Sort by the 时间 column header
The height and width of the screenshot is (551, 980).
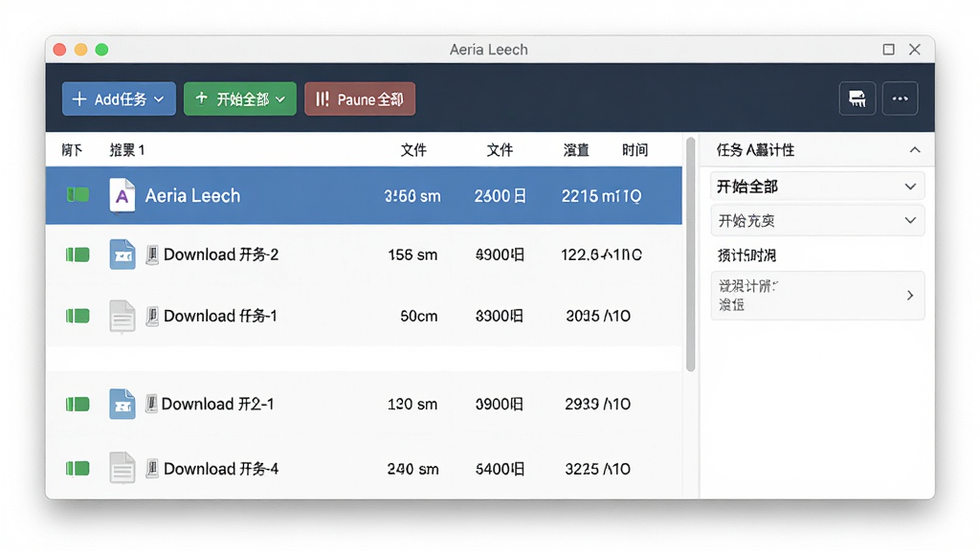[635, 150]
